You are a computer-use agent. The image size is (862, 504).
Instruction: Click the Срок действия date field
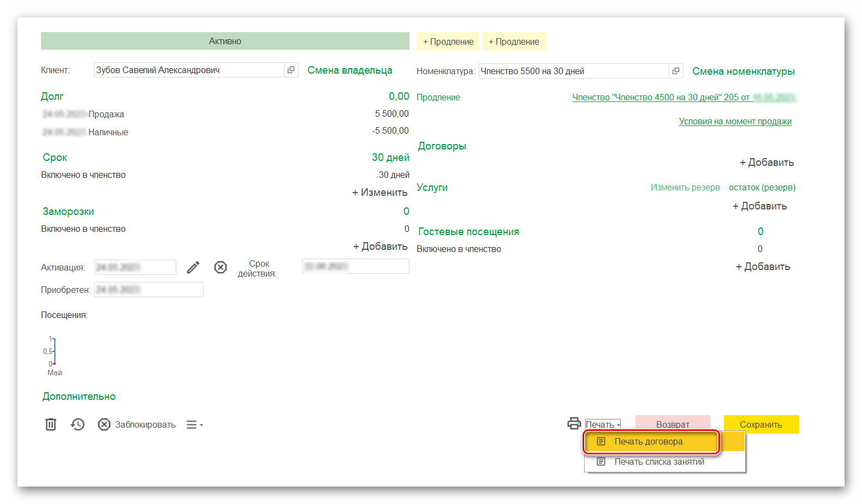coord(355,266)
